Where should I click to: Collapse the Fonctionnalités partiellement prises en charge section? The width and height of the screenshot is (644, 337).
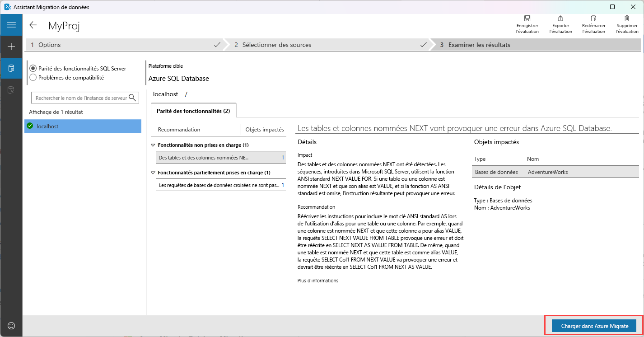tap(153, 172)
